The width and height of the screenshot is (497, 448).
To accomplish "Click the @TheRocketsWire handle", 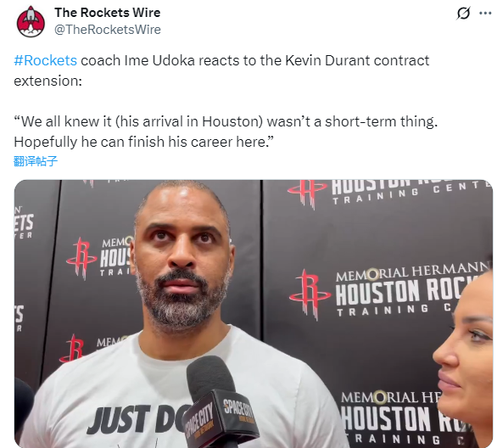I will (108, 30).
